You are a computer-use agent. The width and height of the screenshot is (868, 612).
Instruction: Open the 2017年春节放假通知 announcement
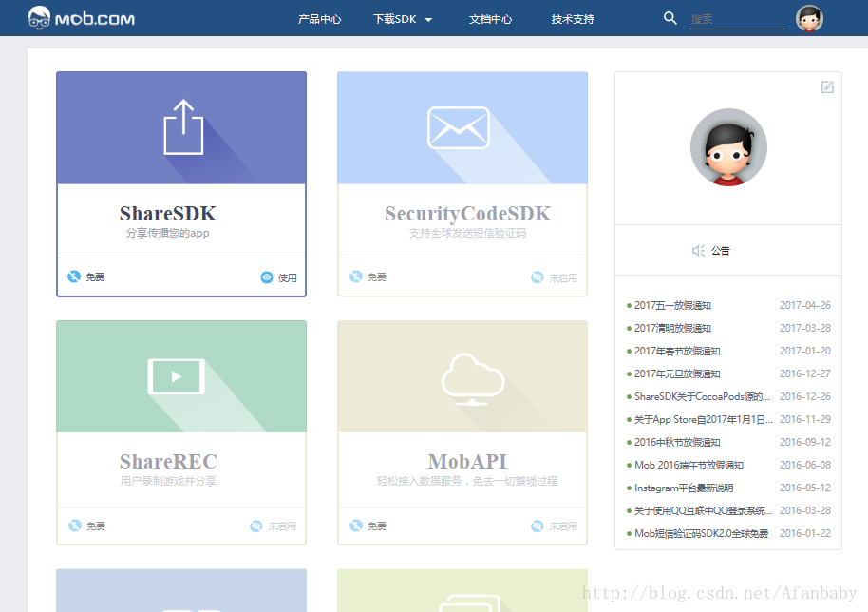tap(677, 351)
